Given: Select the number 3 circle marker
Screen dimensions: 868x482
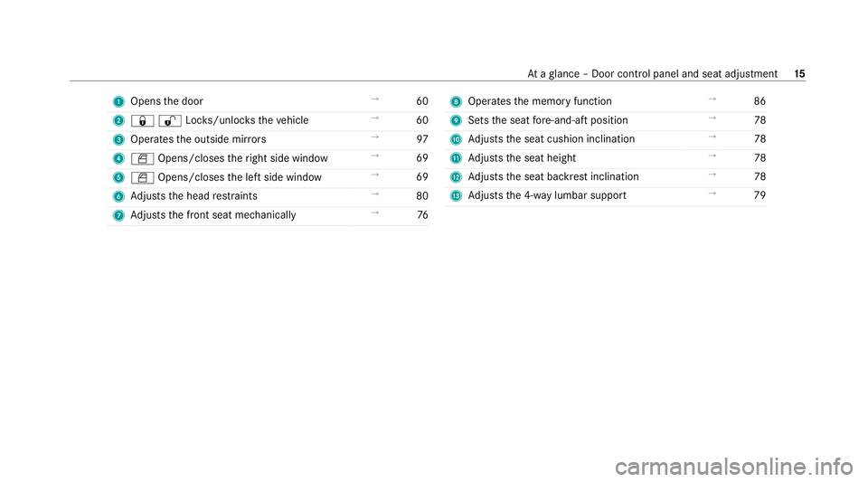Looking at the screenshot, I should click(118, 139).
